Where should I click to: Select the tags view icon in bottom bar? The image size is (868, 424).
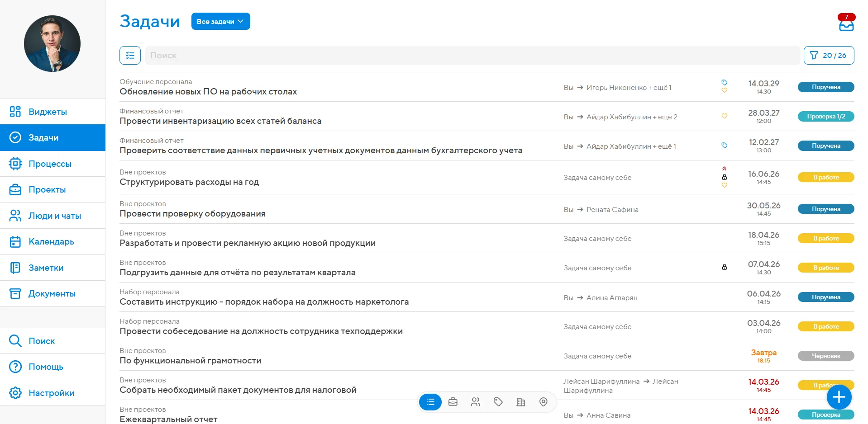point(498,402)
